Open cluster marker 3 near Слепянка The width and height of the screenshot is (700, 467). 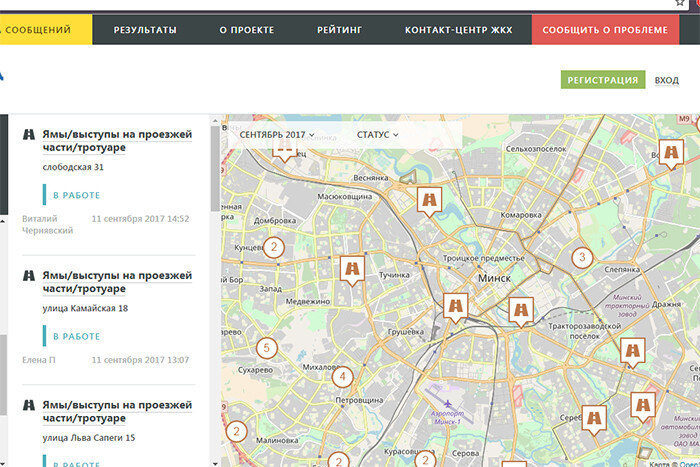[x=582, y=257]
